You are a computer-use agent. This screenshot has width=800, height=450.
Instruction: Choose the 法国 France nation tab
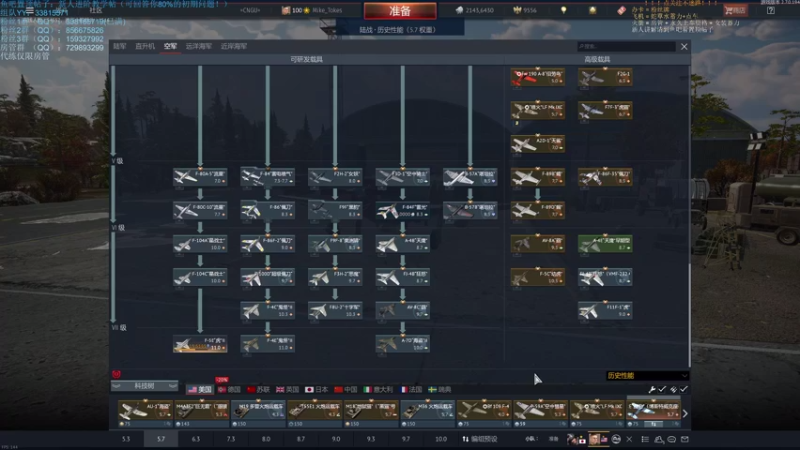click(411, 390)
